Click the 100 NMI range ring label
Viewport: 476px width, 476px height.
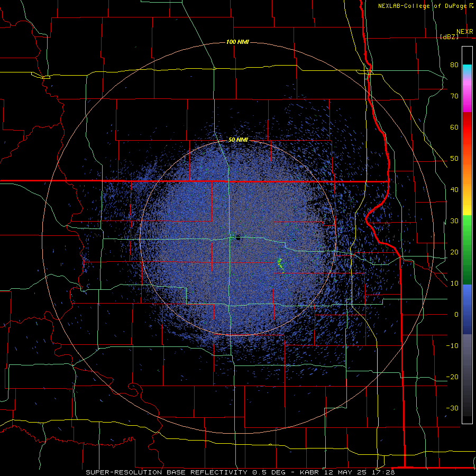coord(237,42)
